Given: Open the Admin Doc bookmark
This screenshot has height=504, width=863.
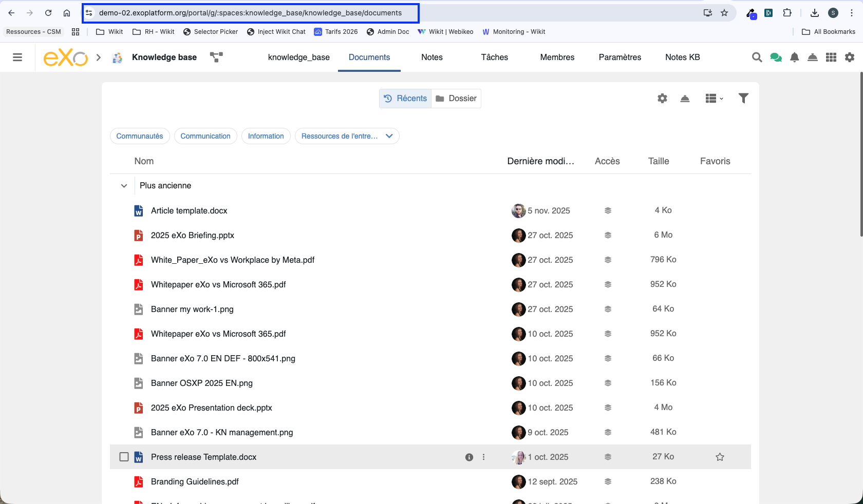Looking at the screenshot, I should coord(388,32).
